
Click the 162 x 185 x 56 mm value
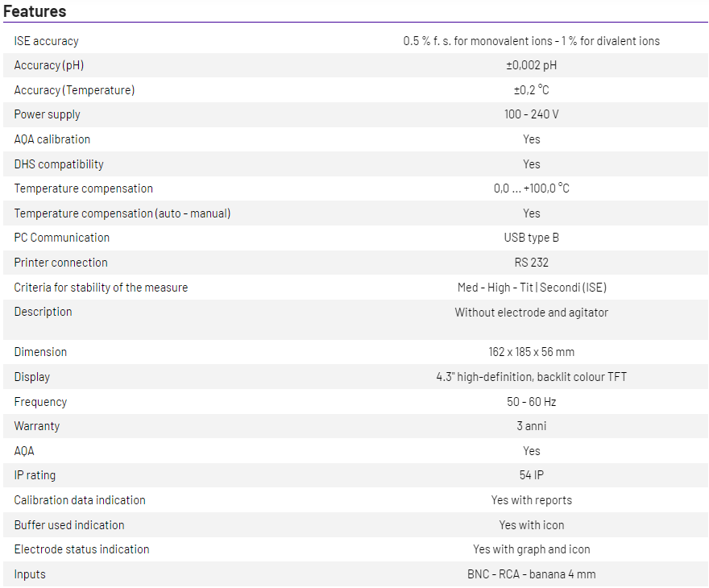coord(531,352)
